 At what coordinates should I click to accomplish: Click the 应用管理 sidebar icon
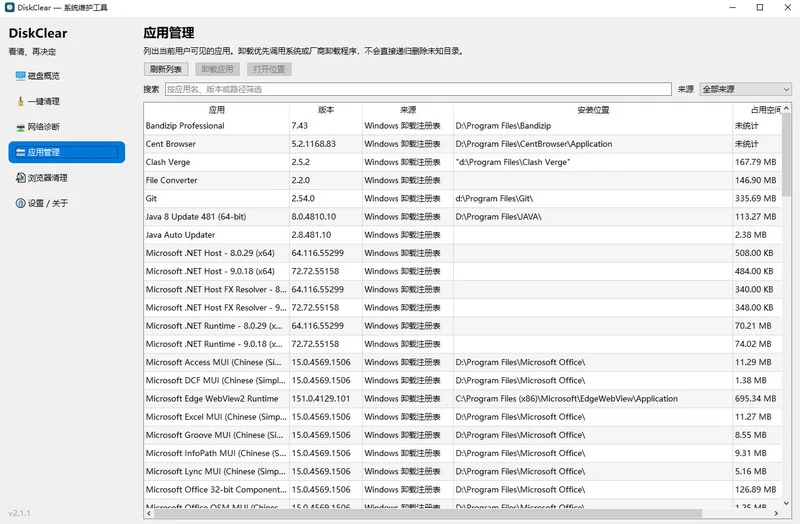click(x=20, y=152)
